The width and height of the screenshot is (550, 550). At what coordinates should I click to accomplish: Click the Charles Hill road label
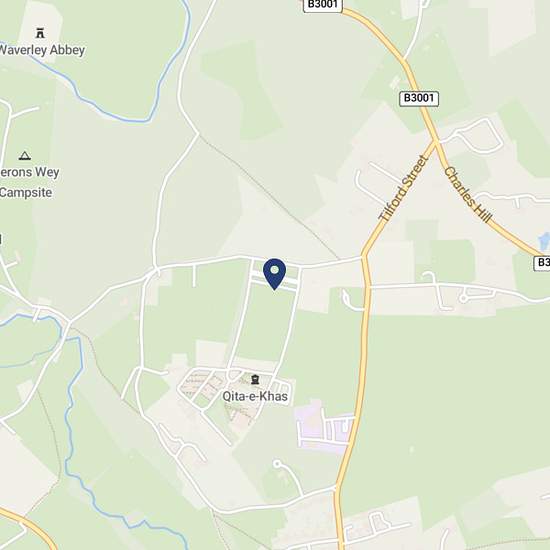pos(469,195)
